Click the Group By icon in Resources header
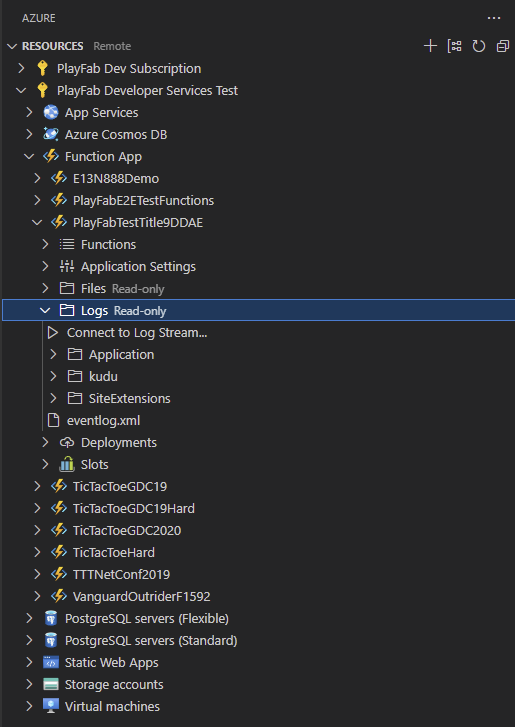515x727 pixels. (454, 46)
